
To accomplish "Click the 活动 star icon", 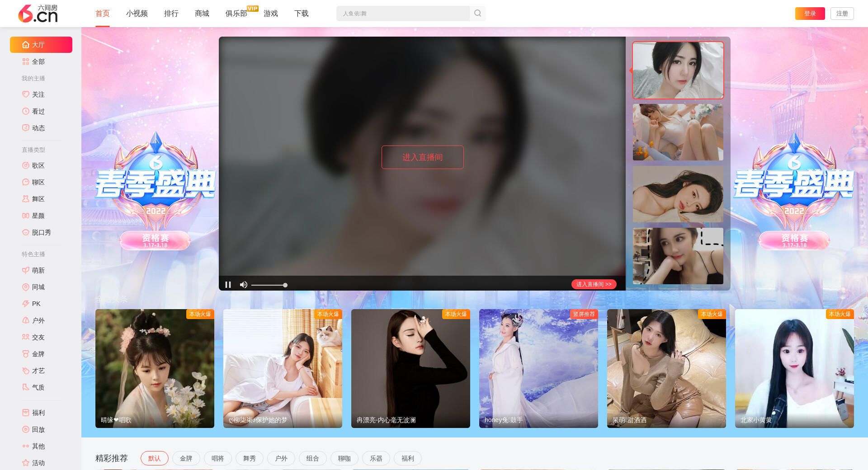I will pyautogui.click(x=26, y=463).
